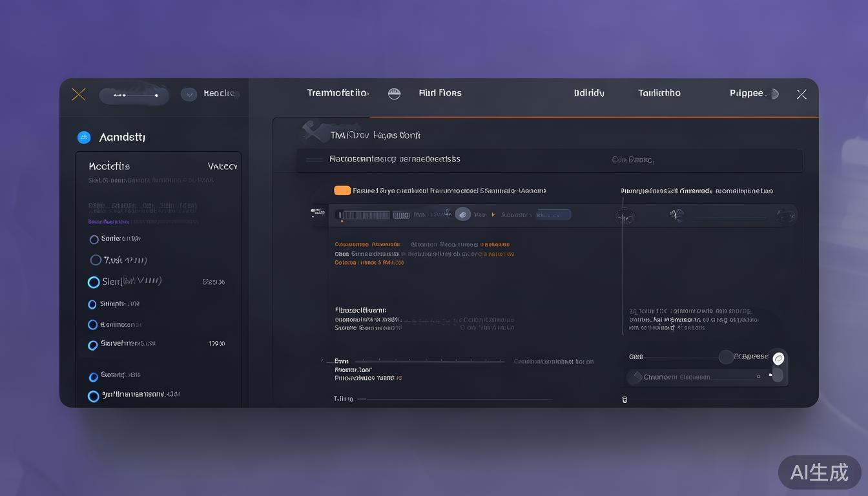This screenshot has height=496, width=868.
Task: Click the round globe icon before Alrd Flors
Action: (394, 94)
